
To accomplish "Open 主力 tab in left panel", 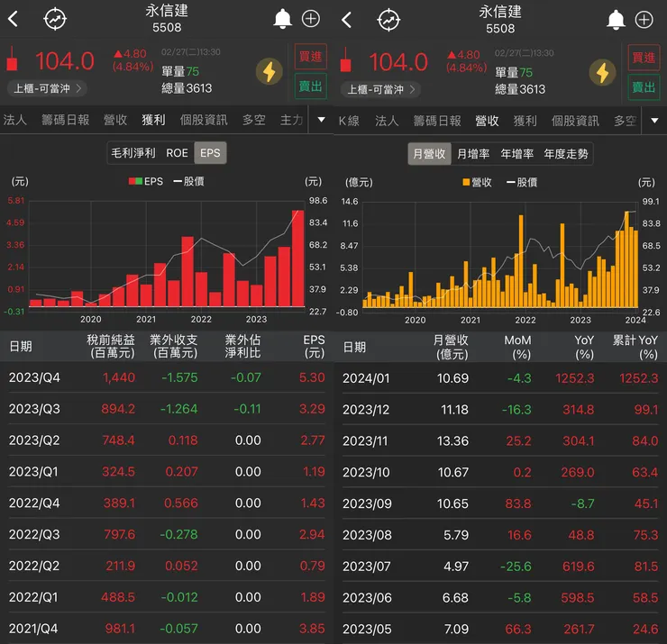I will tap(292, 120).
